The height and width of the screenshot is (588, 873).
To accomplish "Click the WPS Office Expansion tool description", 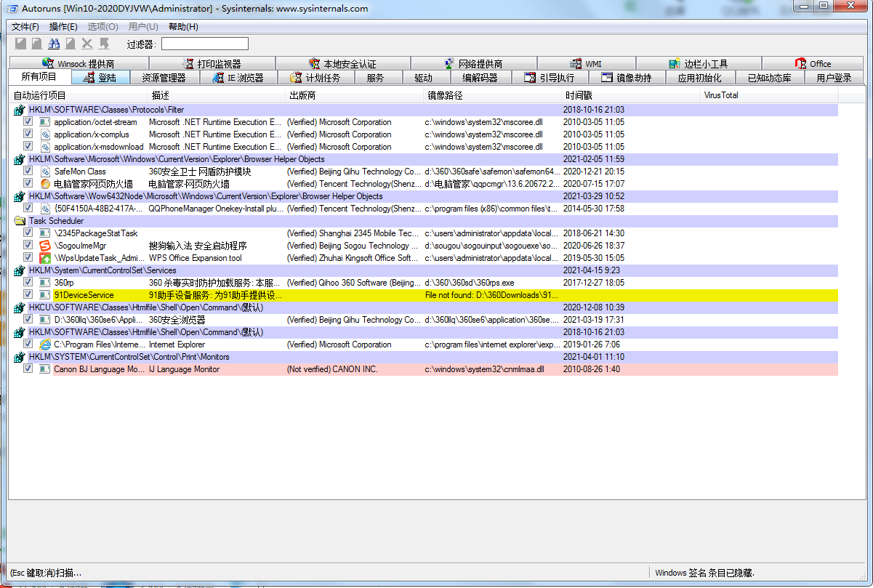I will (x=196, y=258).
